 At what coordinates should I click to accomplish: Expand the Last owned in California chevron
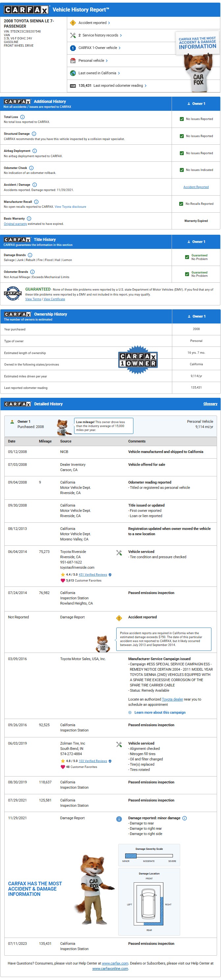coord(119,73)
